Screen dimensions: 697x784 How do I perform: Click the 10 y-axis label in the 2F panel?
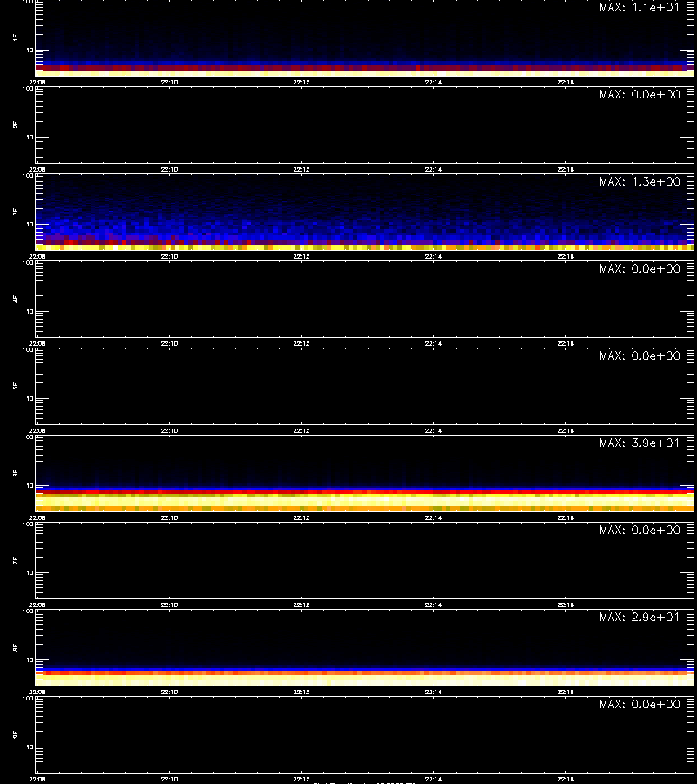30,137
